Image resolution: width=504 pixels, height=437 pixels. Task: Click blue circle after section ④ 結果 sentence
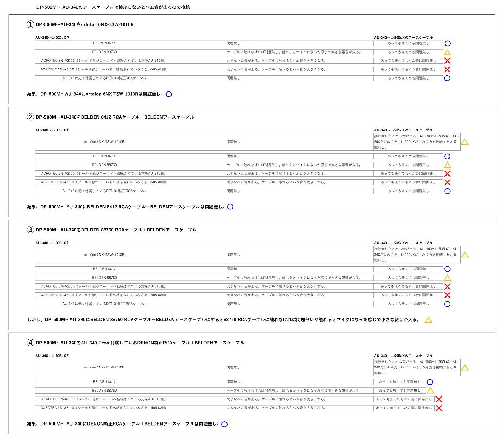(x=224, y=424)
